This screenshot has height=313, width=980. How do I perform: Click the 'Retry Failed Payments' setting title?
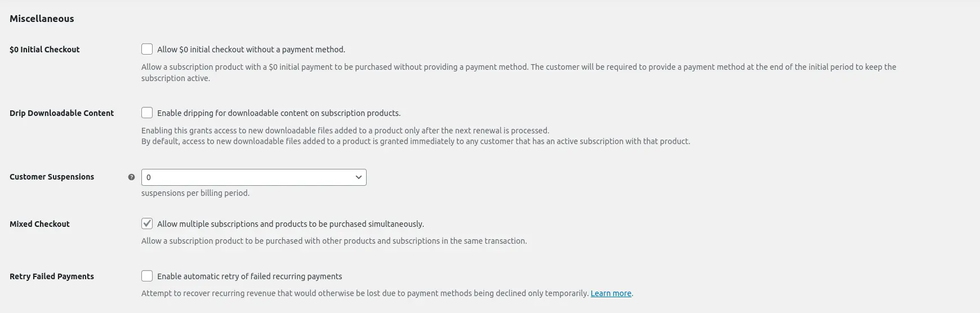(52, 276)
